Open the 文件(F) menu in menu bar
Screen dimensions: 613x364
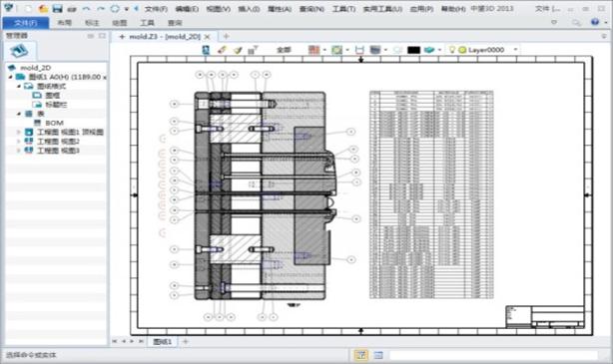click(156, 9)
